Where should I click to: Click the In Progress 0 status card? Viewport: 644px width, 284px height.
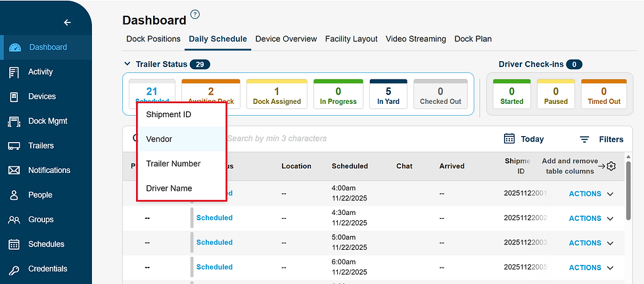338,94
